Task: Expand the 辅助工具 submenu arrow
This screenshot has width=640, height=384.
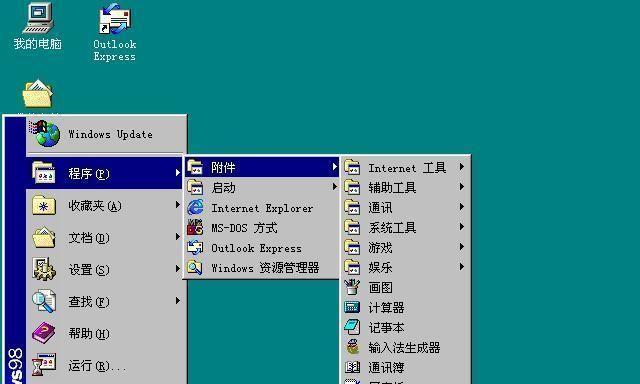Action: click(462, 186)
